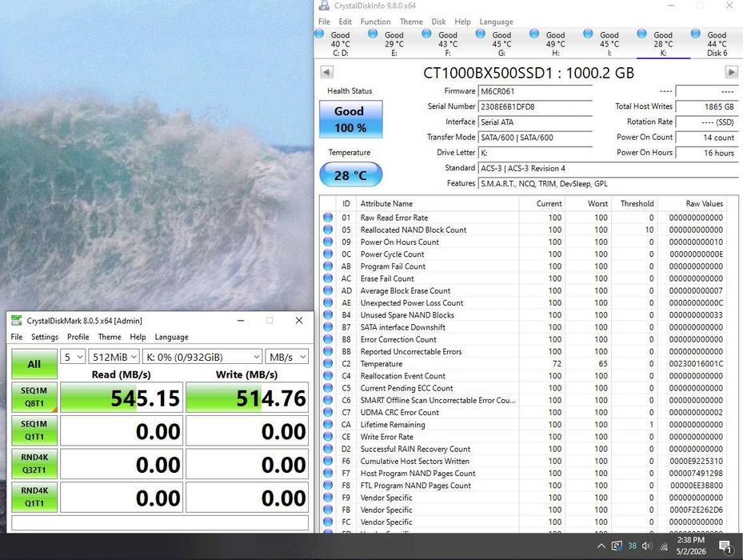Click the comment box below CrystalDiskMark results
743x560 pixels.
tap(160, 522)
